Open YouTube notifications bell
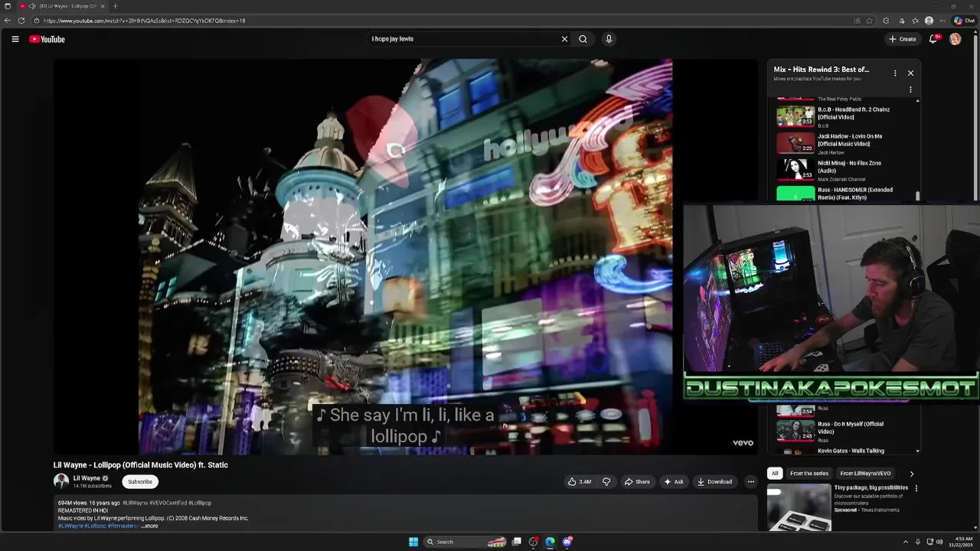This screenshot has height=551, width=980. coord(933,39)
